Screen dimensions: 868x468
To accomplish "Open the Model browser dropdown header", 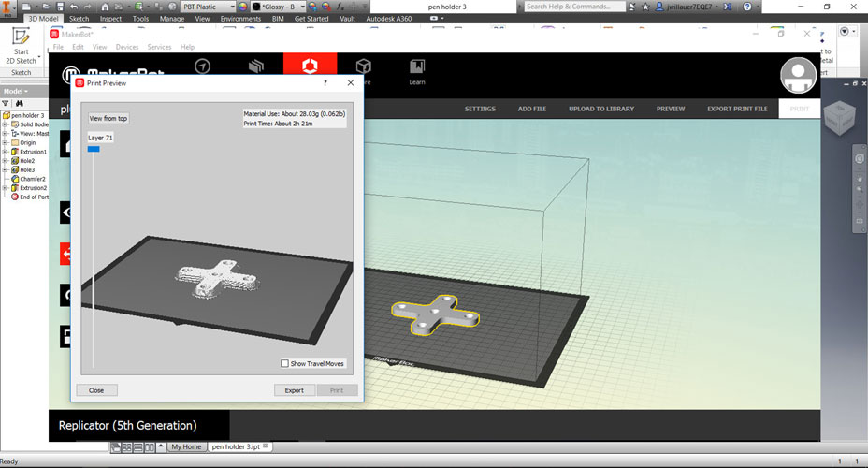I will coord(16,91).
